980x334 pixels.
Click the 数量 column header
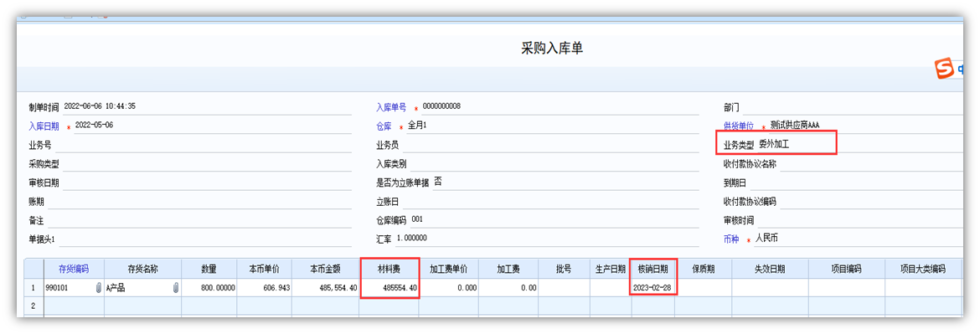209,269
